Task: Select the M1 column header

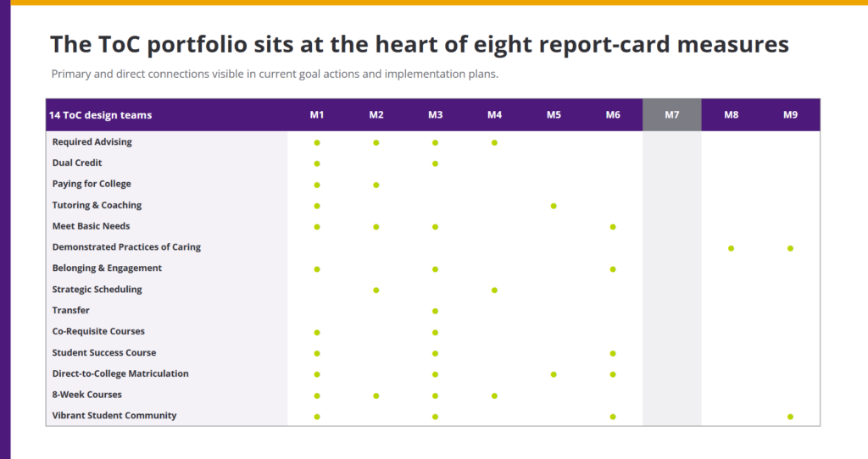Action: pyautogui.click(x=317, y=115)
